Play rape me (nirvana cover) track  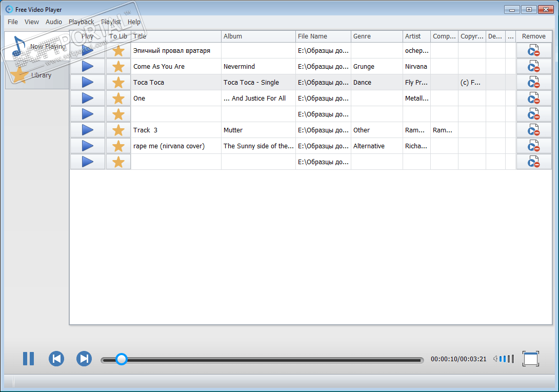[88, 146]
